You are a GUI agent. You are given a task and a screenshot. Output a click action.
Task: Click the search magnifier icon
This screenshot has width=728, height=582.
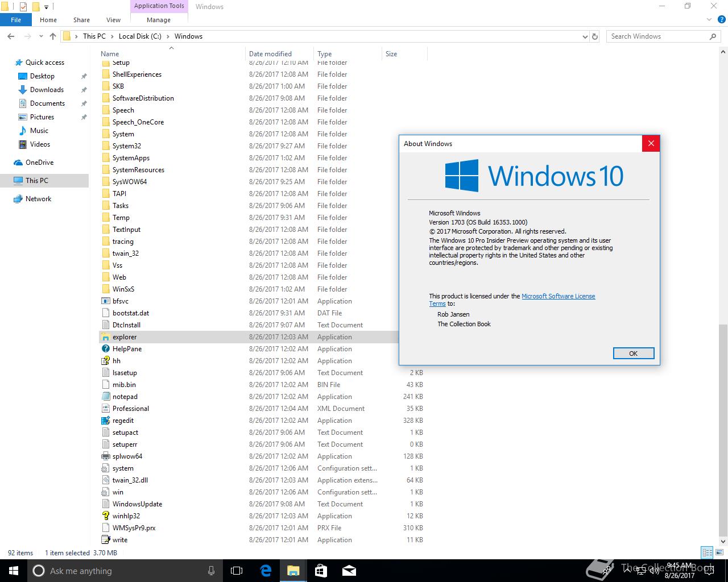713,36
